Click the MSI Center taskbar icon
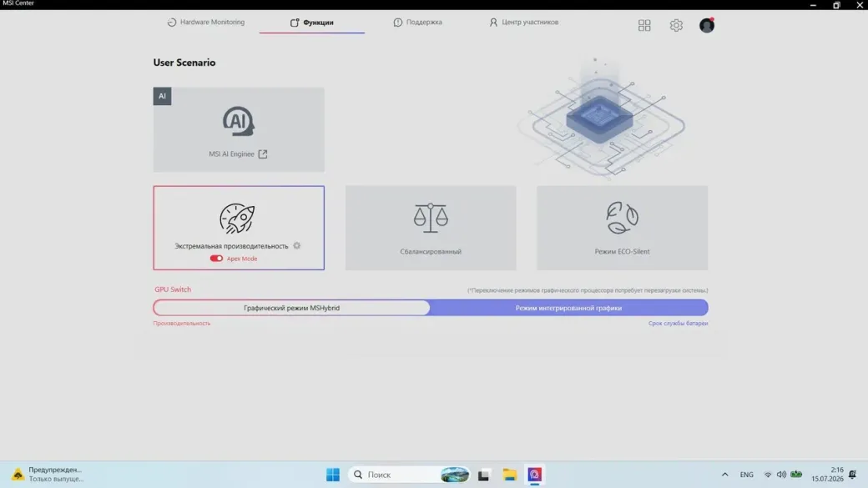Viewport: 868px width, 488px height. tap(534, 475)
